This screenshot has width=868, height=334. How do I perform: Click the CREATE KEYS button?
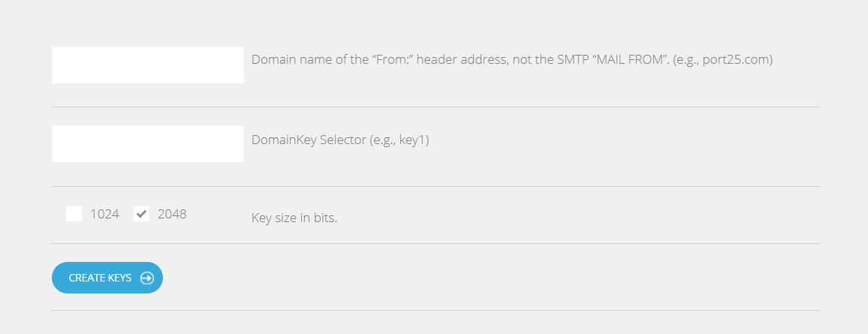point(107,278)
